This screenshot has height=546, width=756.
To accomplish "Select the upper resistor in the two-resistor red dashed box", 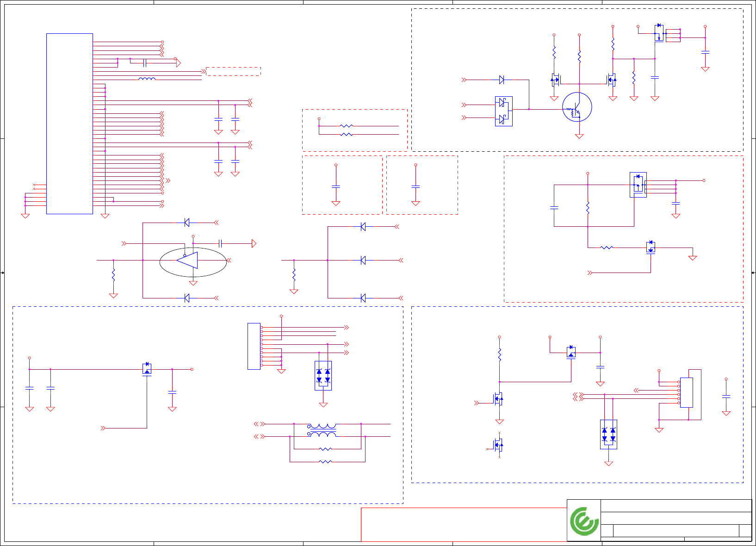I will (x=346, y=126).
